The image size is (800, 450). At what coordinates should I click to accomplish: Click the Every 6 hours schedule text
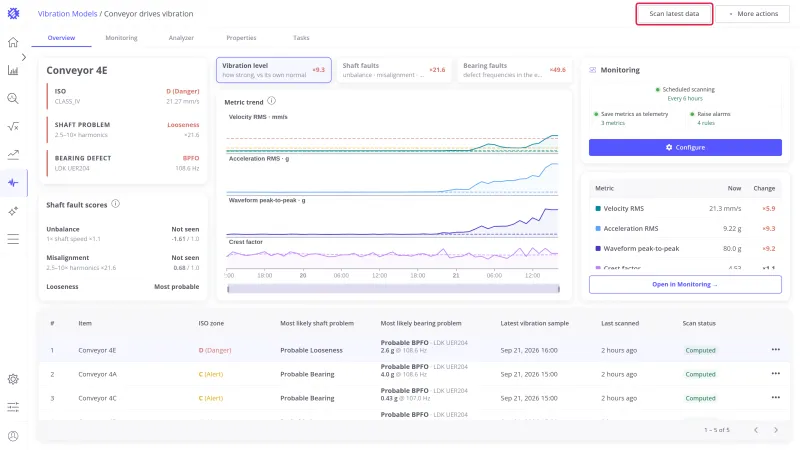685,98
